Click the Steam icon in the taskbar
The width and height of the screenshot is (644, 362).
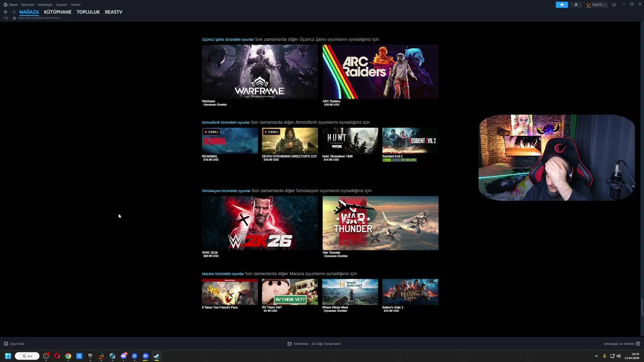point(156,356)
